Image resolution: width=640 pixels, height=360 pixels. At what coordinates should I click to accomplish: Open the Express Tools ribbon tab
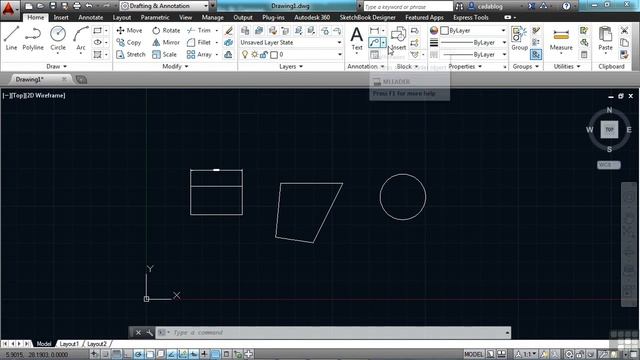click(471, 18)
